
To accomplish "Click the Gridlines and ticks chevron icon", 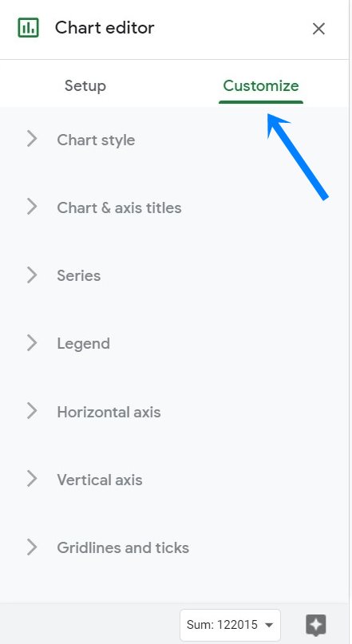I will (32, 547).
